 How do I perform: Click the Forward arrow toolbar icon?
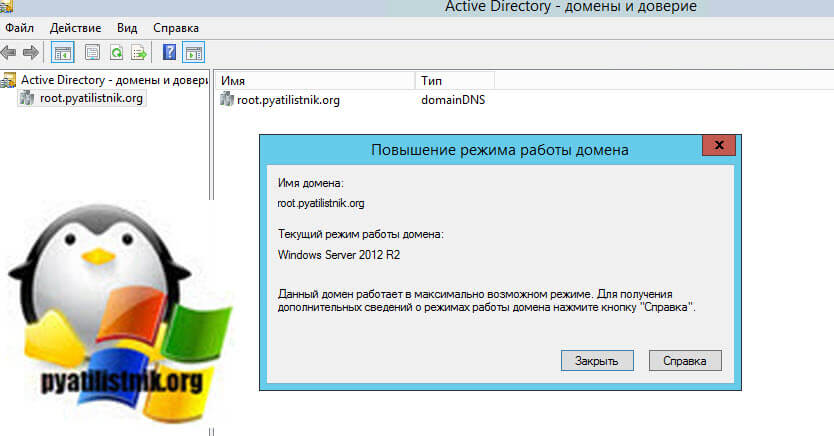[30, 53]
